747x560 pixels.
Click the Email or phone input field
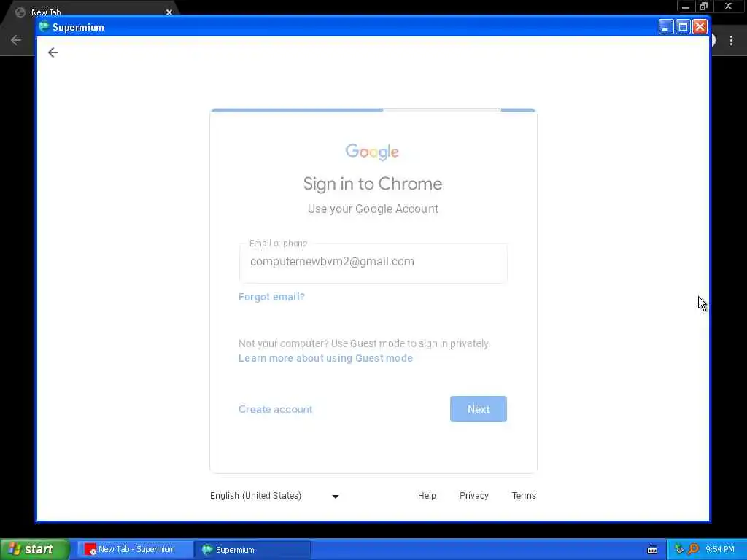[373, 262]
